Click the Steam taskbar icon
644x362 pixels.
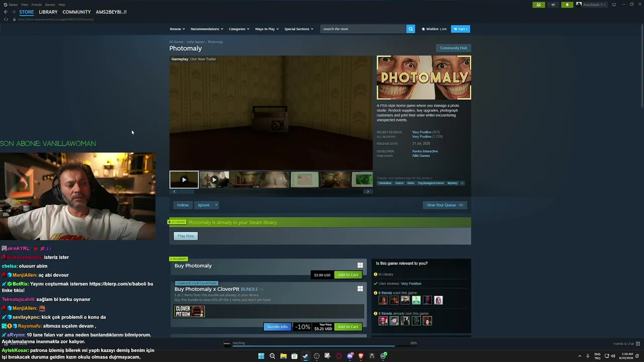click(x=305, y=356)
